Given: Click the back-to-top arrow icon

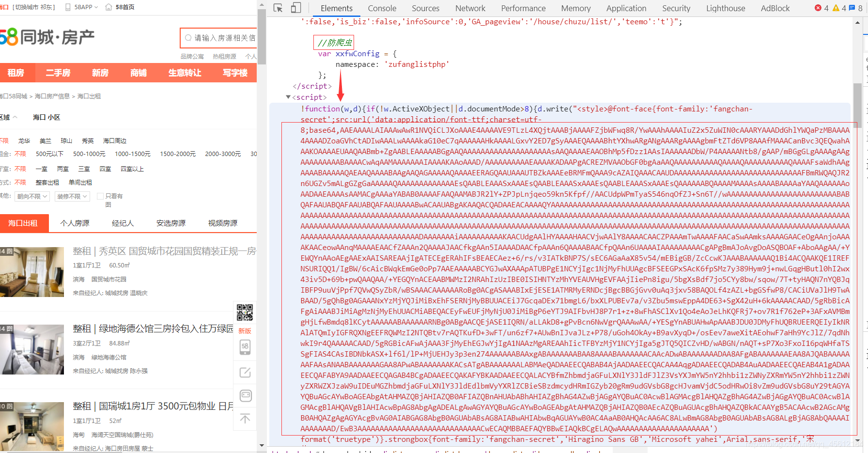Looking at the screenshot, I should 245,418.
